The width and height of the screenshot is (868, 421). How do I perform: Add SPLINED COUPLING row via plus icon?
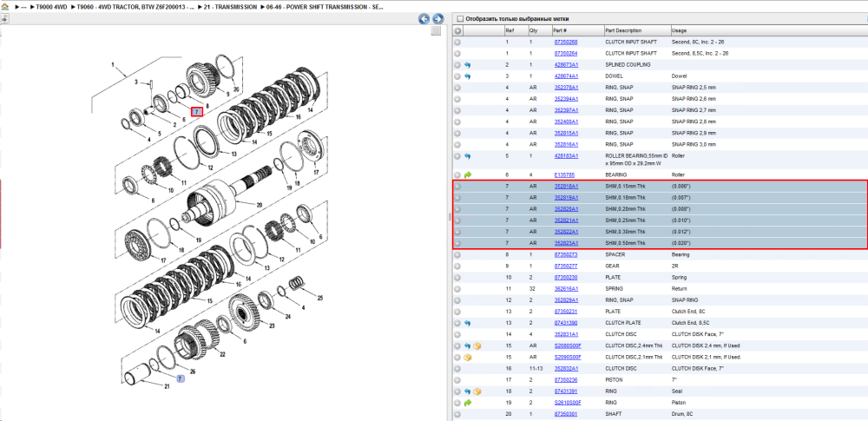coord(457,65)
